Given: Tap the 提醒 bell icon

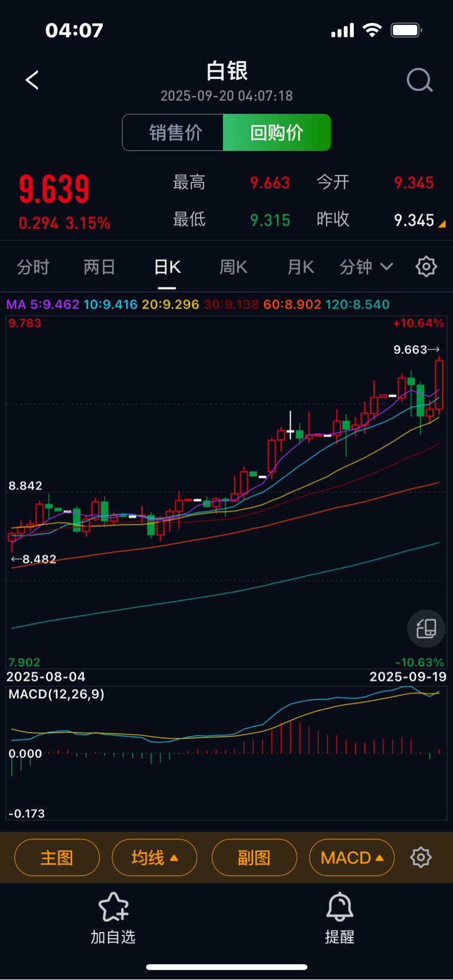Looking at the screenshot, I should click(340, 907).
